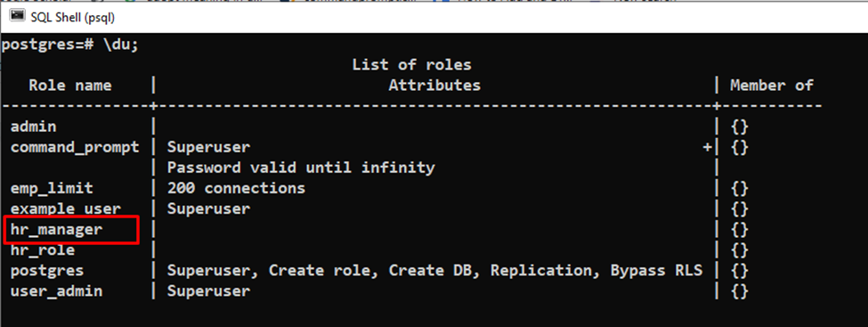The width and height of the screenshot is (868, 327).
Task: Click Password valid until infinity text
Action: pyautogui.click(x=301, y=168)
